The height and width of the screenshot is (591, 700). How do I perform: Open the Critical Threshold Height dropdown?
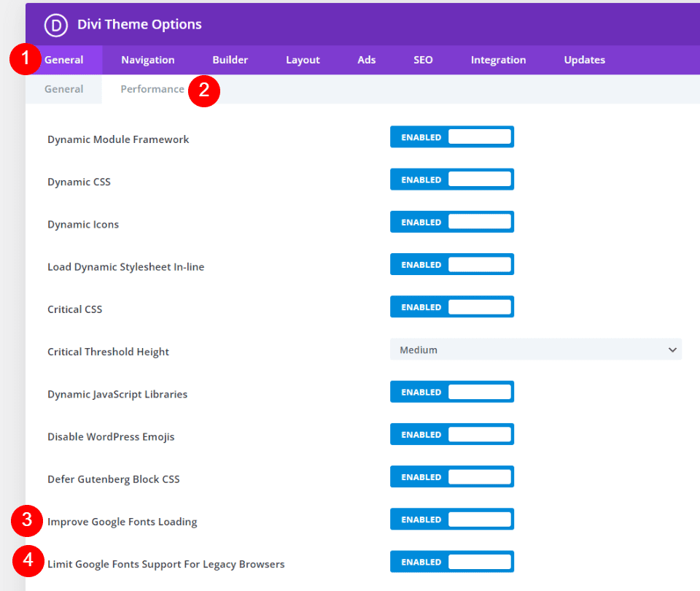[x=536, y=349]
